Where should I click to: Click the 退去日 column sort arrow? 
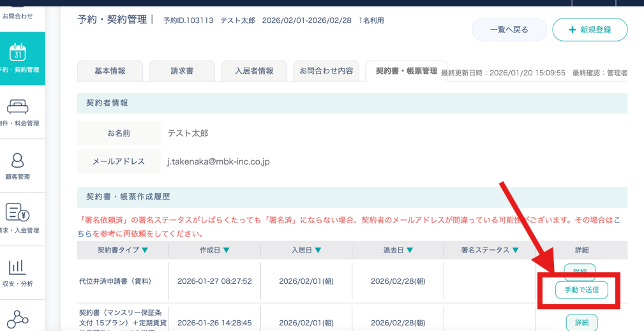coord(410,251)
